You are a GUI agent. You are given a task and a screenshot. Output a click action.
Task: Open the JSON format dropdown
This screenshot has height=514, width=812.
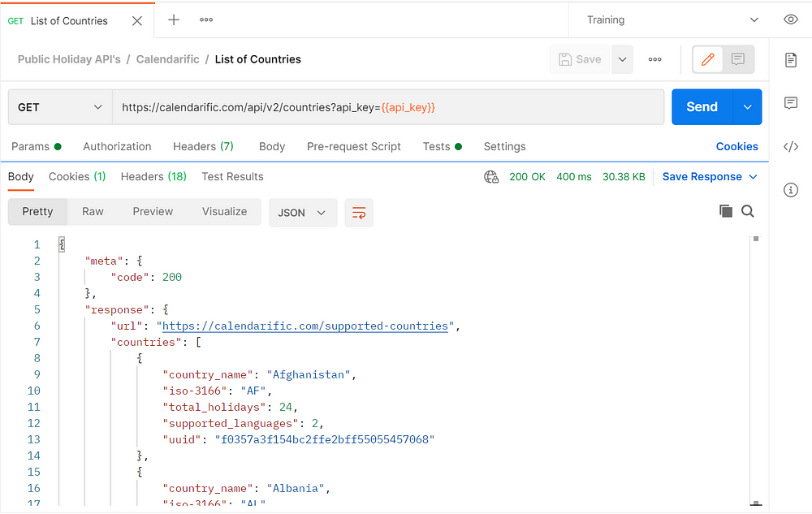[x=302, y=213]
